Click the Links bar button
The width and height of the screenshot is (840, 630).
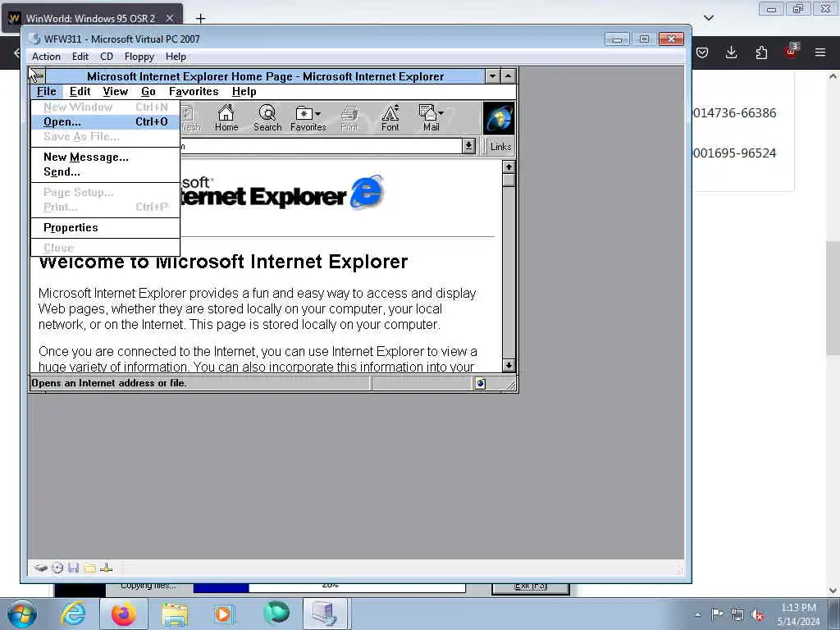coord(500,146)
